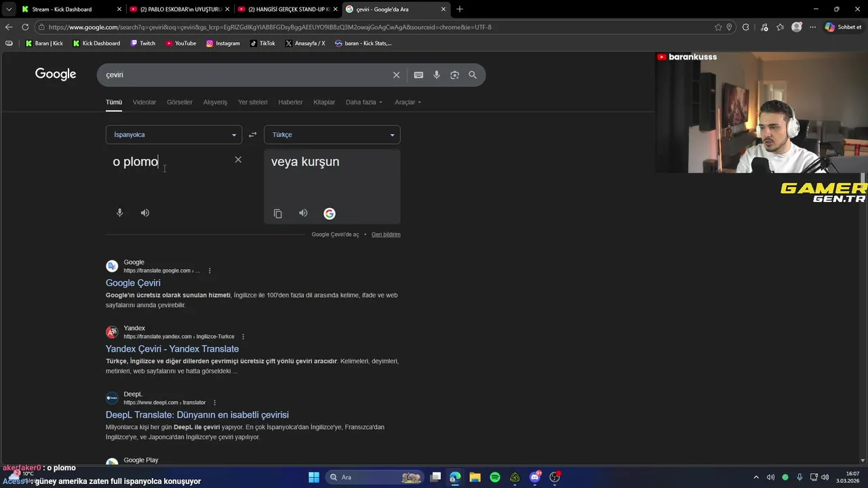Open Google Lens image search
The height and width of the screenshot is (488, 868).
tap(454, 75)
